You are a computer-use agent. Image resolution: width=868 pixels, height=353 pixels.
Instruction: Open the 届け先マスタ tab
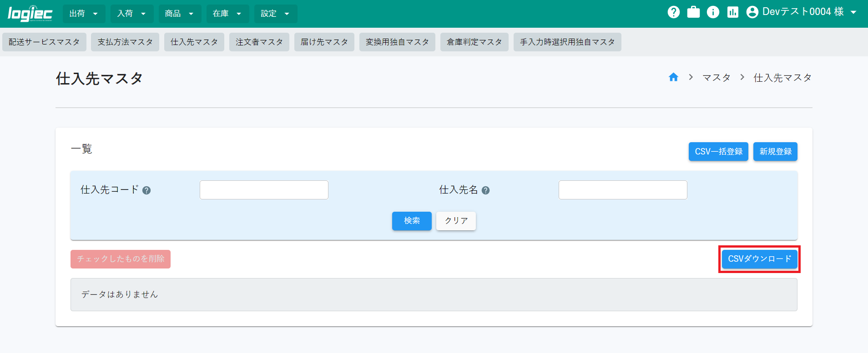[324, 42]
